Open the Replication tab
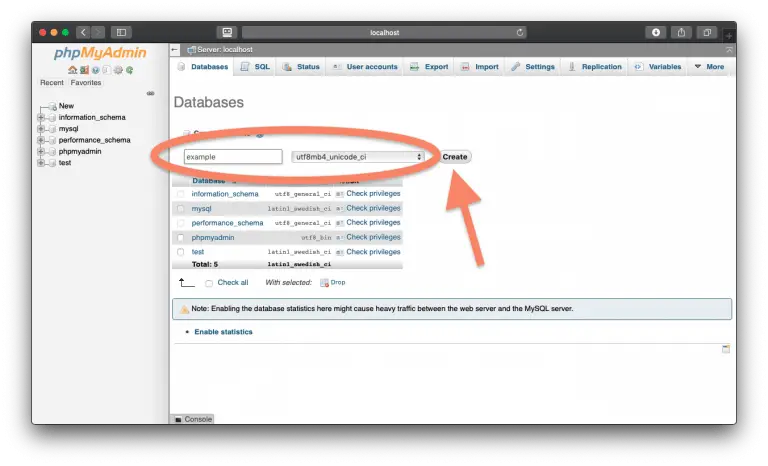 pyautogui.click(x=595, y=67)
